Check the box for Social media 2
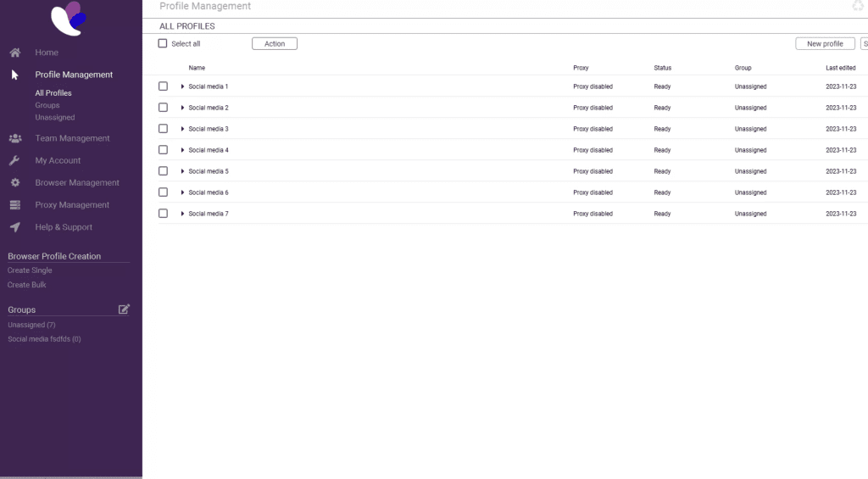 pyautogui.click(x=163, y=108)
